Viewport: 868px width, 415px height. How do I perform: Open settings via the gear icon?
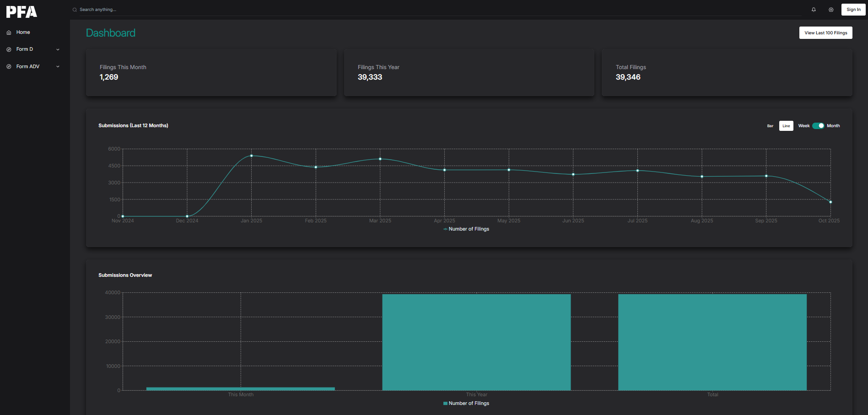(x=831, y=9)
